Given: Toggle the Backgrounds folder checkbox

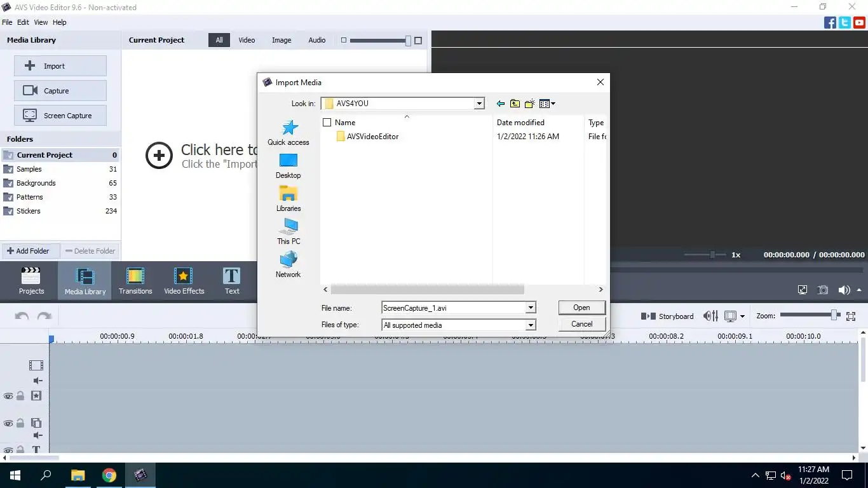Looking at the screenshot, I should coord(8,183).
